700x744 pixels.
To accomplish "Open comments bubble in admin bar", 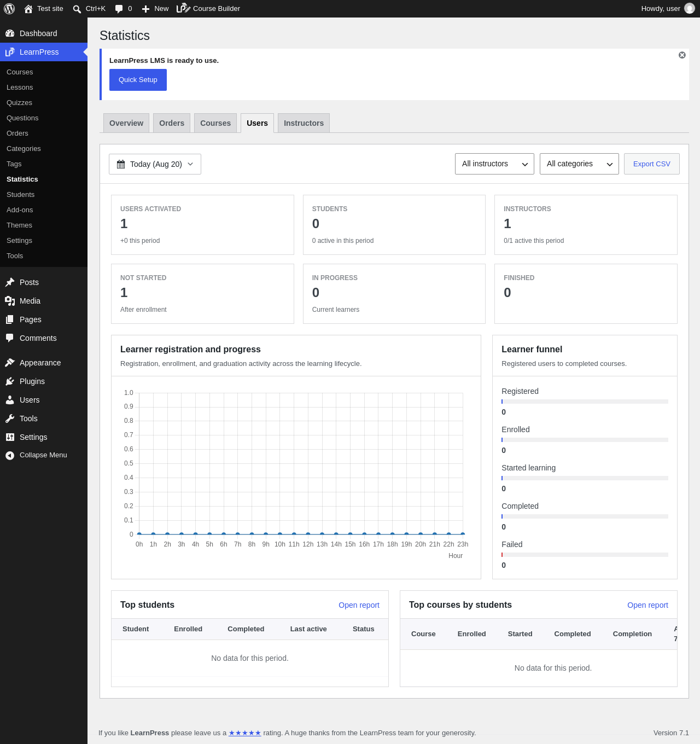I will pyautogui.click(x=119, y=9).
